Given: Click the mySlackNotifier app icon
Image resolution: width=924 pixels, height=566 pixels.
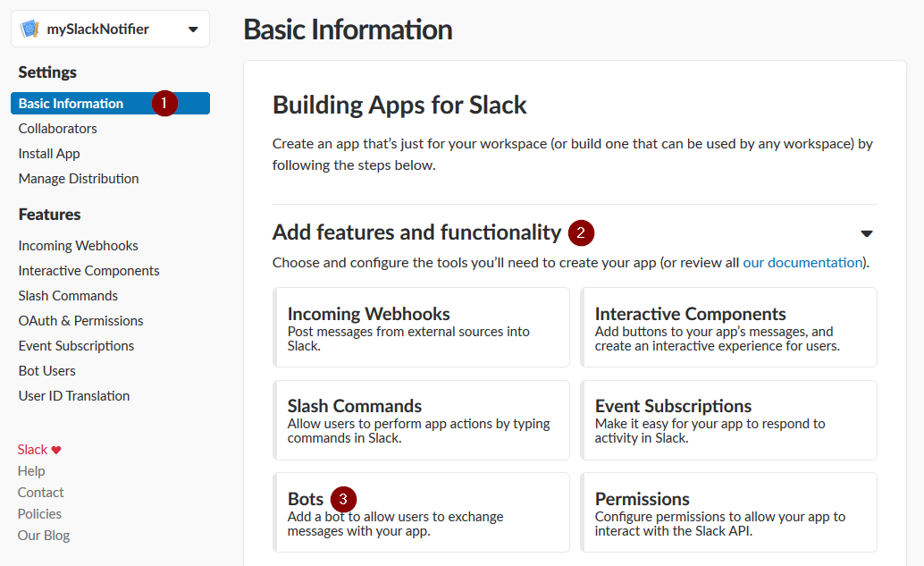Looking at the screenshot, I should point(29,29).
